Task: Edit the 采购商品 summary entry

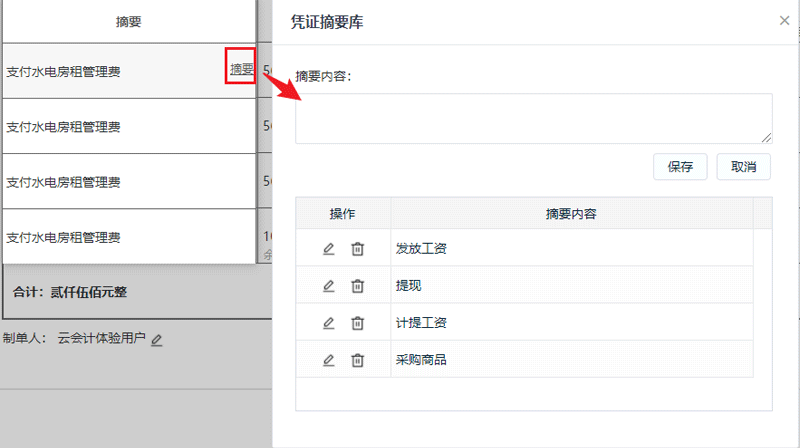Action: click(x=329, y=360)
